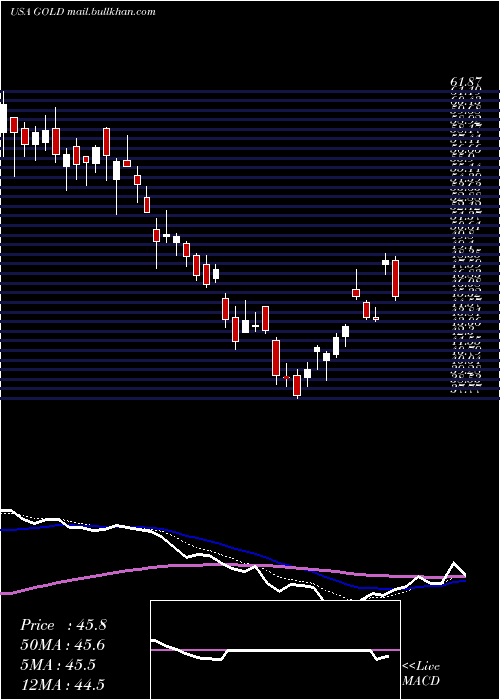Click the 61.87 top price axis label
The image size is (500, 700).
pos(467,83)
